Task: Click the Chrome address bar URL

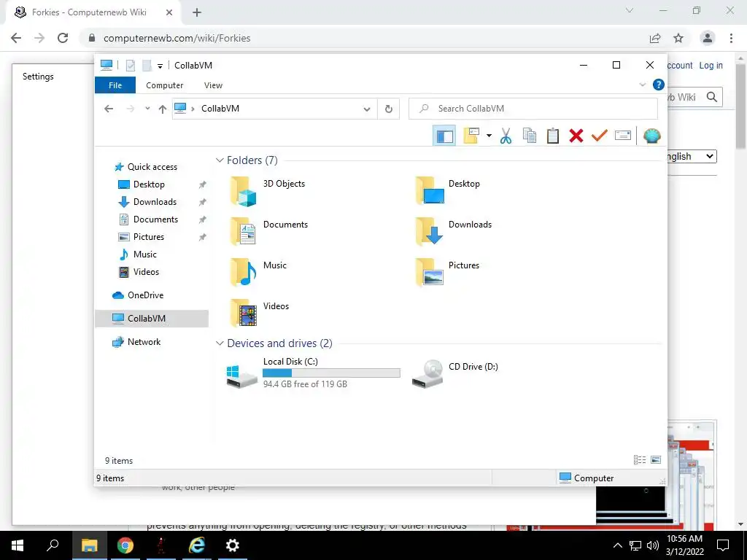Action: [177, 38]
